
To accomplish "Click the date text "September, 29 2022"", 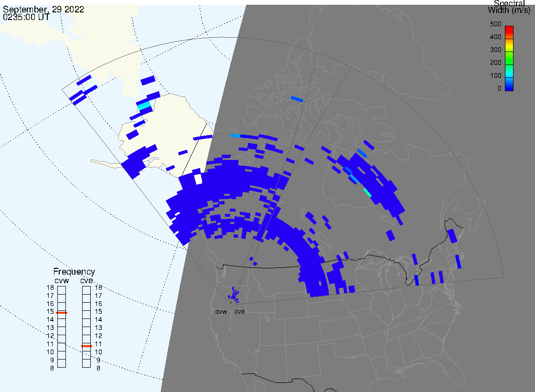I will coord(43,9).
